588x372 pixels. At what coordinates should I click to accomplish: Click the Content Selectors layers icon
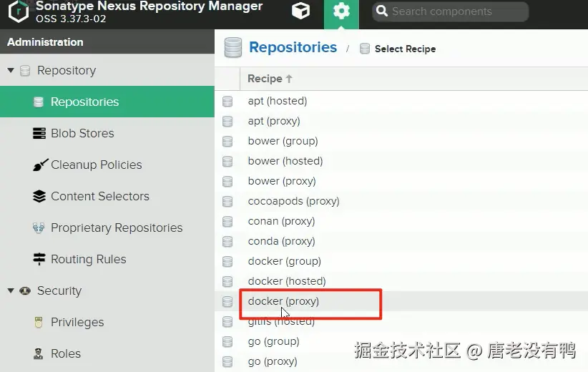(x=39, y=196)
